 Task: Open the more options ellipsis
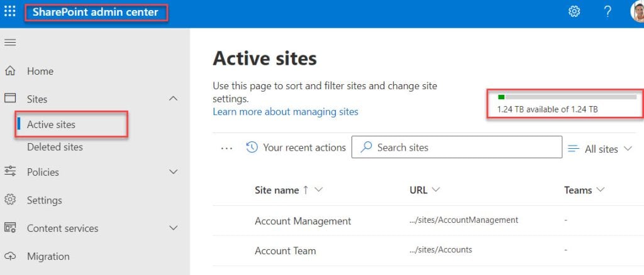tap(226, 148)
